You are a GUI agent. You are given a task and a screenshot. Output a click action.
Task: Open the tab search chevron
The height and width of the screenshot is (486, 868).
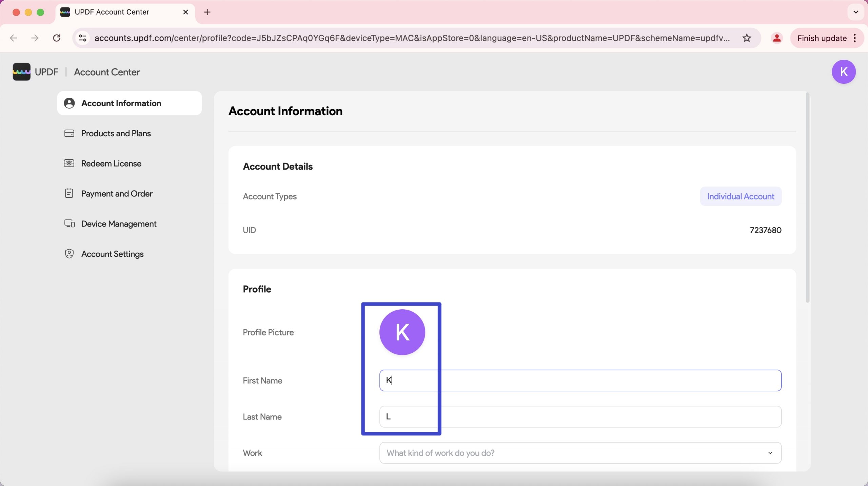click(x=856, y=12)
